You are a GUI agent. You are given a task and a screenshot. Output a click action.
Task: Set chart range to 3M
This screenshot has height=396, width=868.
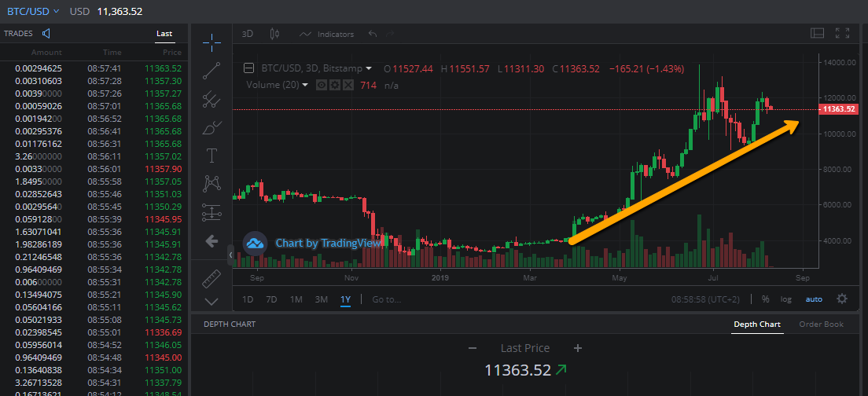tap(321, 299)
